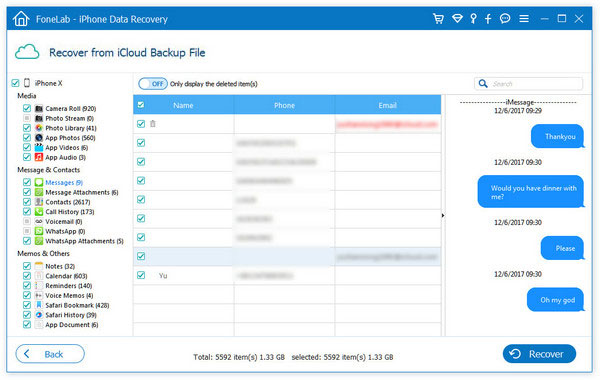Select the row named Yu
This screenshot has width=600, height=380.
tap(287, 275)
